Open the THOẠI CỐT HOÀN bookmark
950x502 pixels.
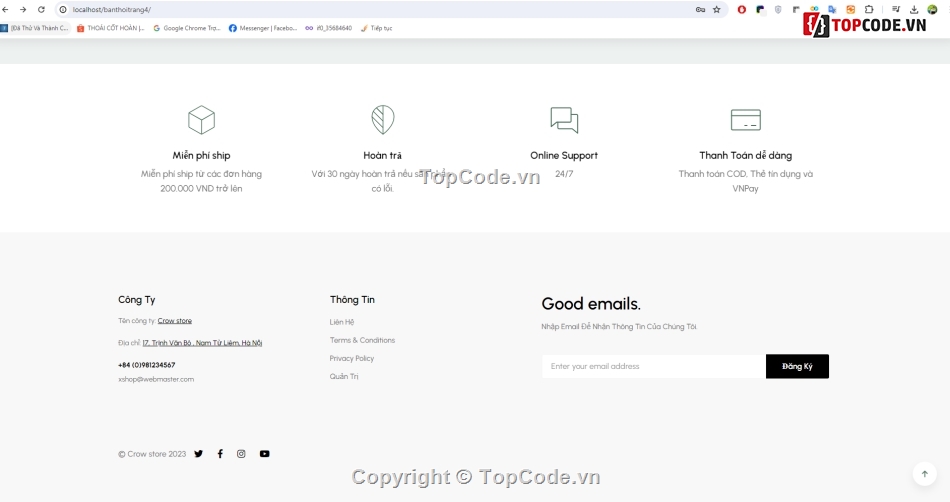[x=111, y=28]
